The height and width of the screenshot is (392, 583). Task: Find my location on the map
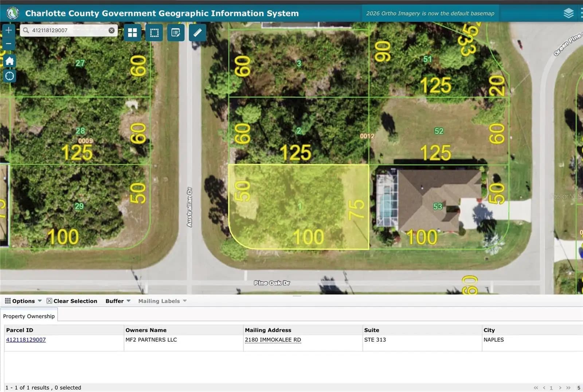[9, 76]
